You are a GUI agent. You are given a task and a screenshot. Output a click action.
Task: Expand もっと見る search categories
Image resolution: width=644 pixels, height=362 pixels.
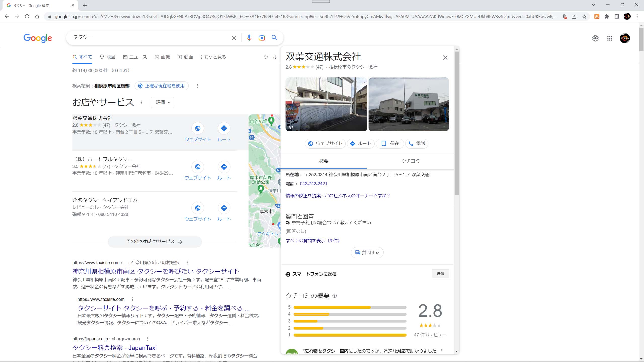point(213,57)
